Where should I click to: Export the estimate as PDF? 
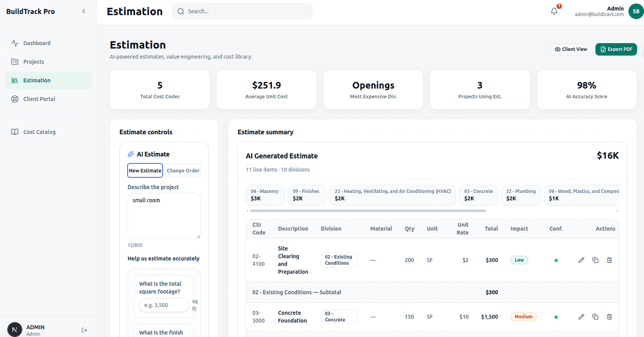click(x=616, y=49)
